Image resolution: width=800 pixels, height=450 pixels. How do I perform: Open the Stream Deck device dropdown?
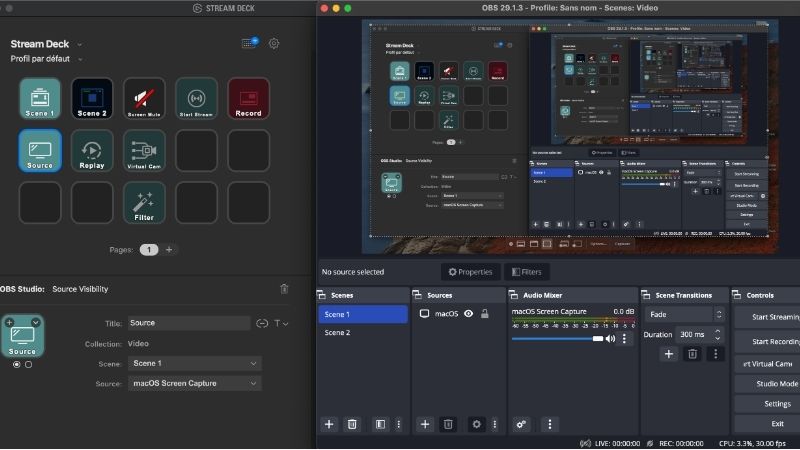point(79,44)
